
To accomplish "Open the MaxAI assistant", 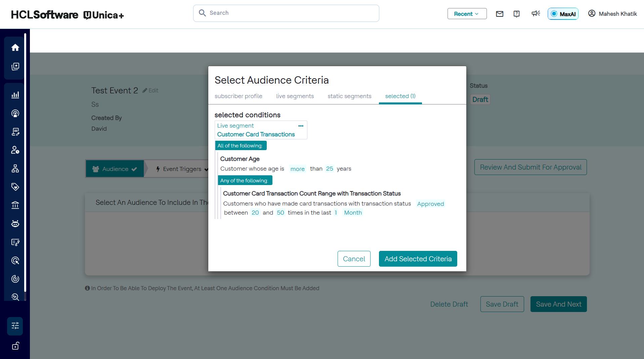I will click(x=563, y=14).
